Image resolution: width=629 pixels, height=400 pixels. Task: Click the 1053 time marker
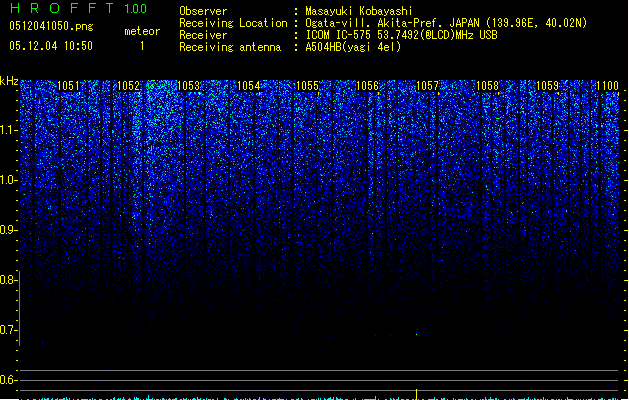(189, 86)
